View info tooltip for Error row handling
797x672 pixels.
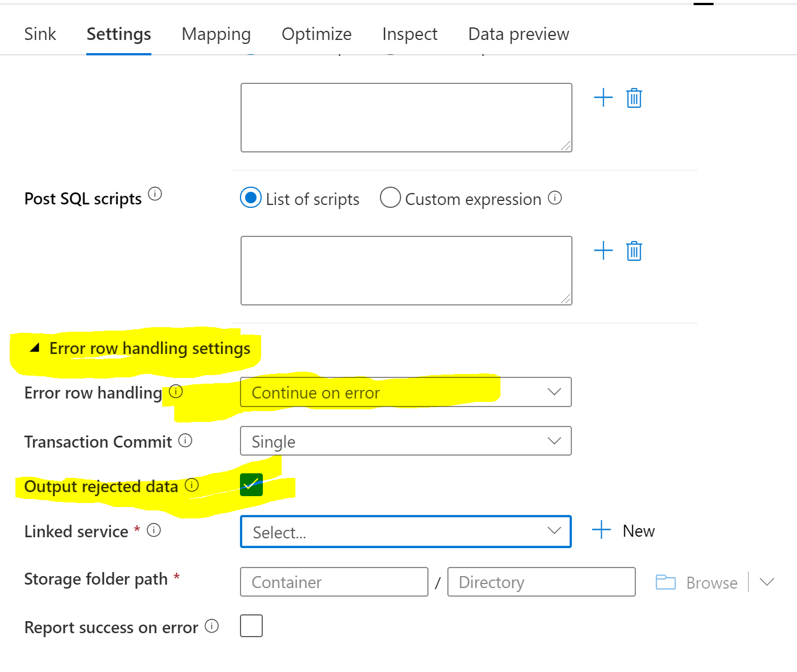click(x=176, y=391)
